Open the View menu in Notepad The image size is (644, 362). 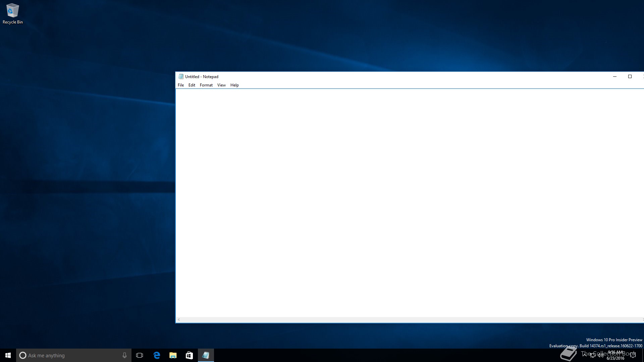click(x=221, y=85)
